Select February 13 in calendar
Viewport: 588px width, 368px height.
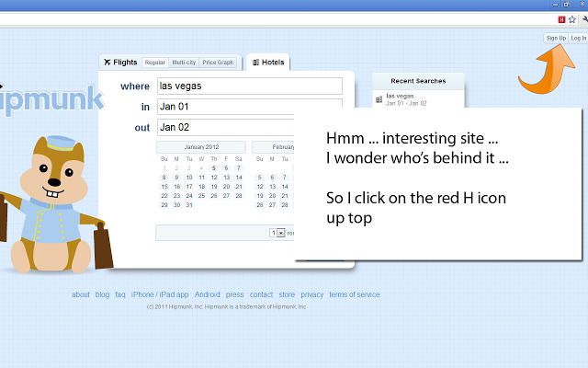[272, 187]
